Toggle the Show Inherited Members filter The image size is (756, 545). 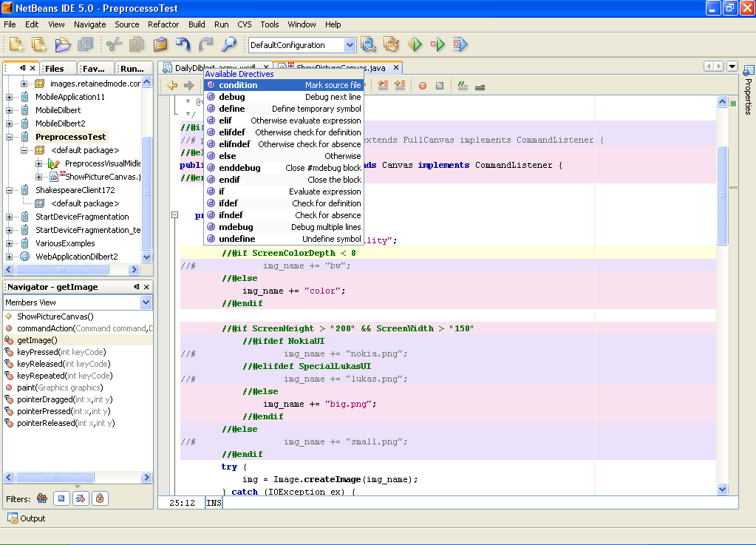42,498
